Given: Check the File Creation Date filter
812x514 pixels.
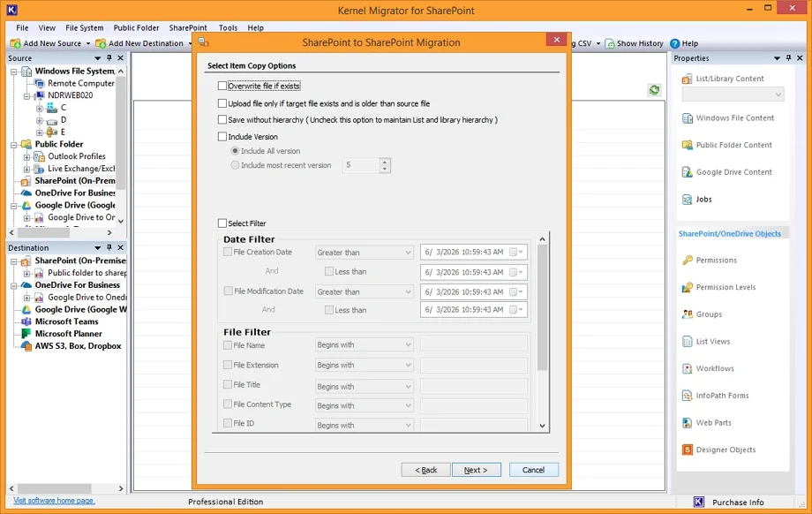Looking at the screenshot, I should click(x=228, y=252).
